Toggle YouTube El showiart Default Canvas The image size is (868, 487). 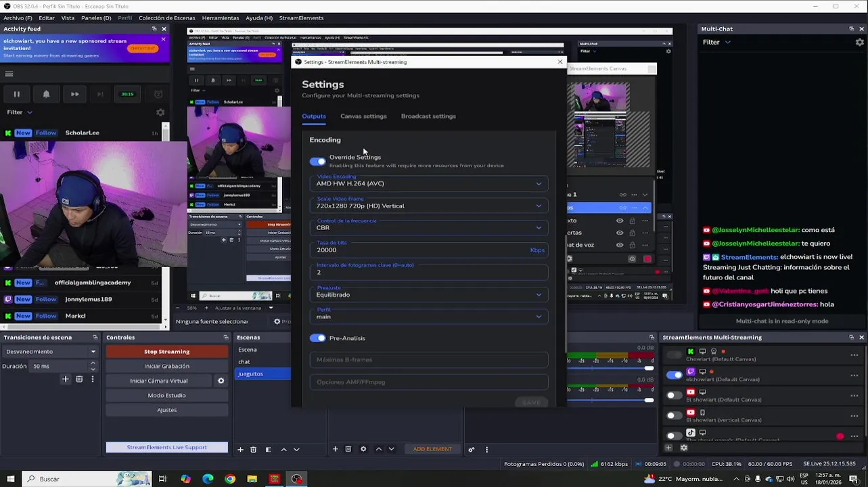click(x=674, y=396)
